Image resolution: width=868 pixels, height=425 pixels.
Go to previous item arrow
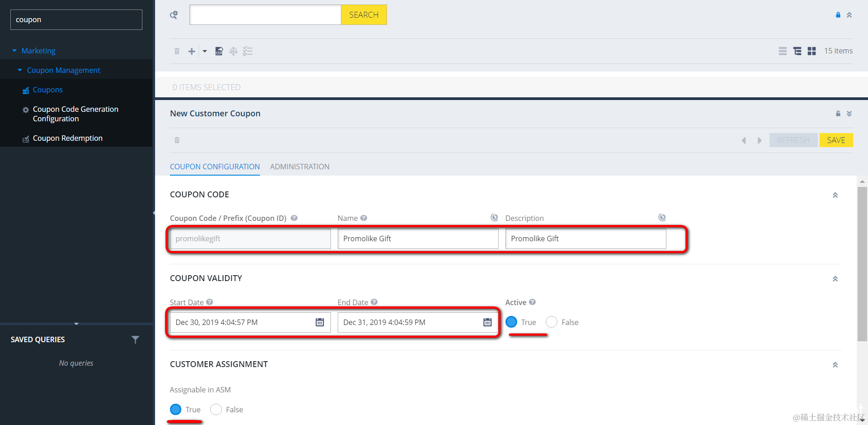(x=744, y=140)
